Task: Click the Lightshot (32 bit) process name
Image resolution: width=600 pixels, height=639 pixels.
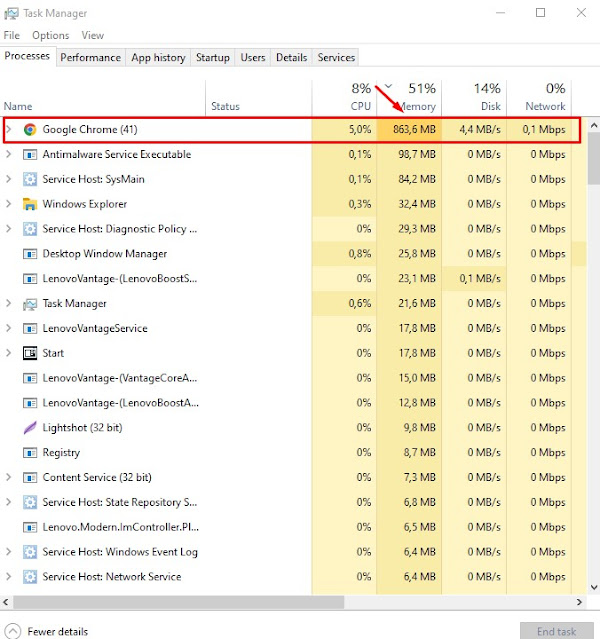Action: (82, 427)
